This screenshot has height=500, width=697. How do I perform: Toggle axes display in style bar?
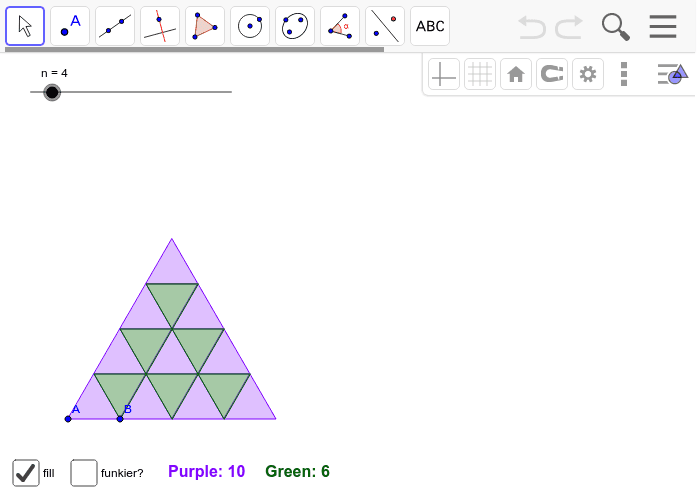pyautogui.click(x=444, y=74)
